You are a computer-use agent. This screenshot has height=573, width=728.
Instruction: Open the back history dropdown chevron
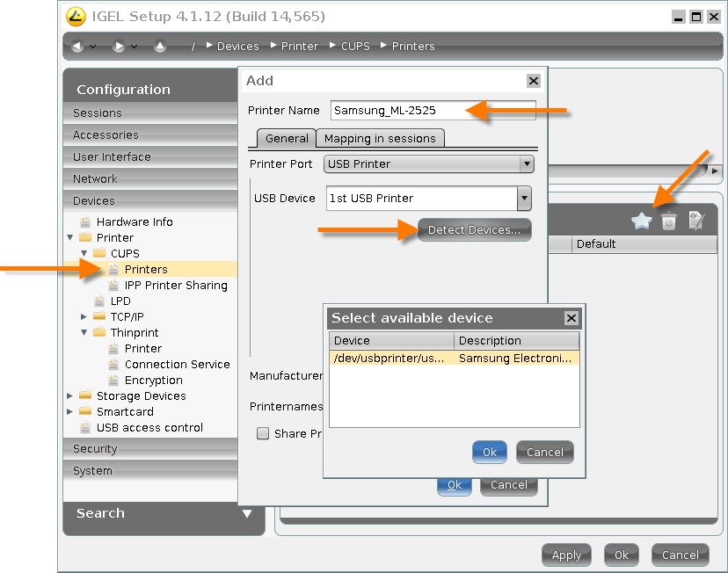(x=93, y=47)
